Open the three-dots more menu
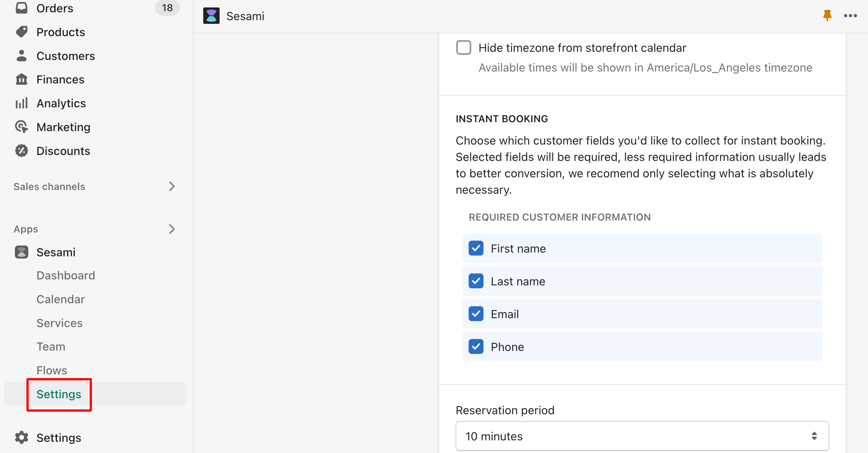This screenshot has width=868, height=453. tap(851, 16)
